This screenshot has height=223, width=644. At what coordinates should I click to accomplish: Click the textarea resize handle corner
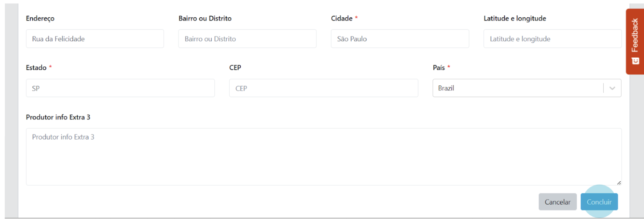619,183
